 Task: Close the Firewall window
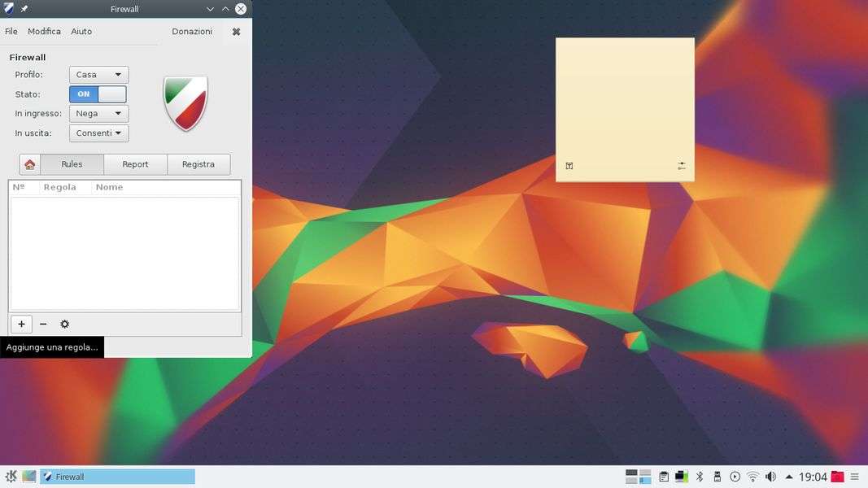(241, 9)
